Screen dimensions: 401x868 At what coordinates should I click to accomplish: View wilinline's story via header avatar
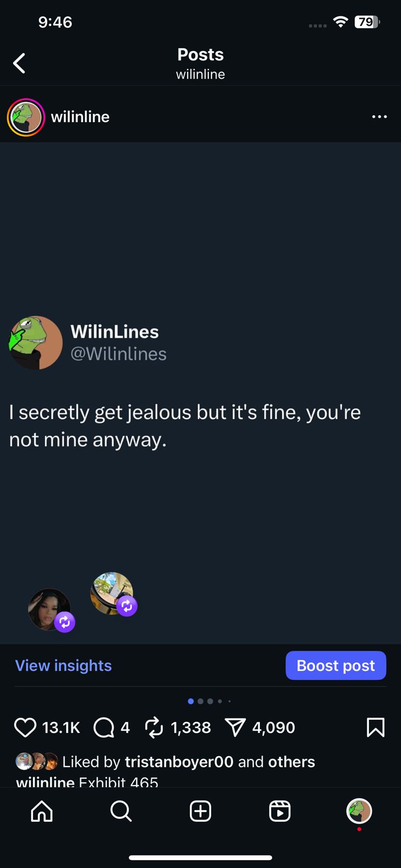click(x=26, y=117)
